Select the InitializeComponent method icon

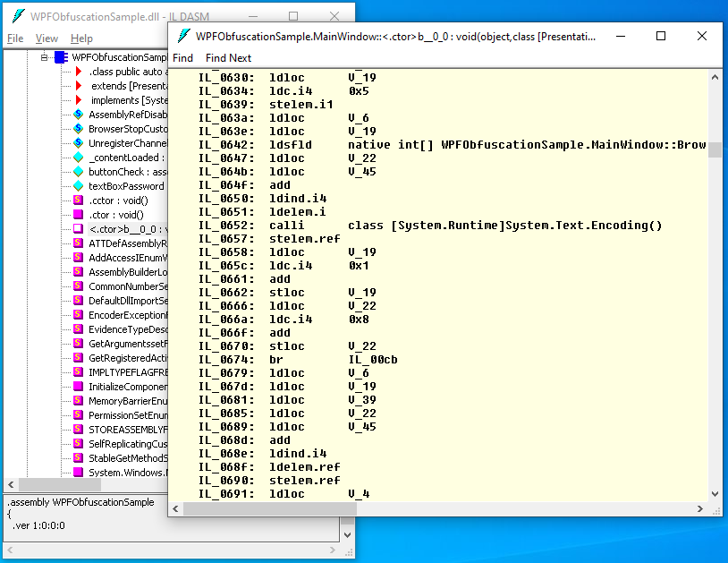79,386
